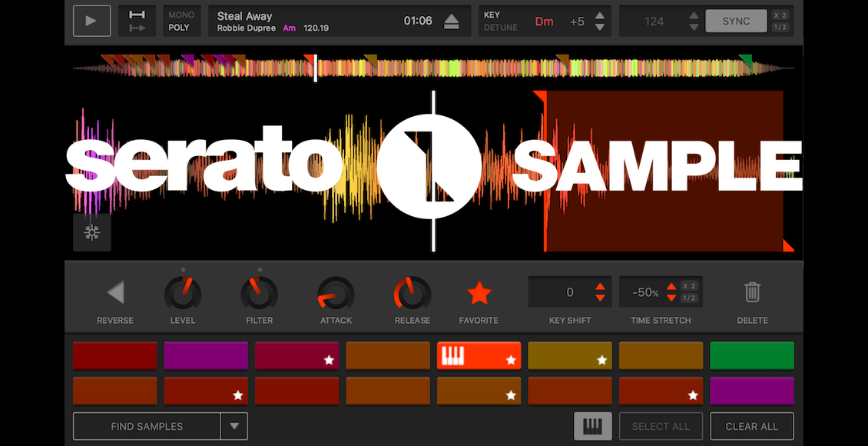Adjust the Filter knob

259,294
